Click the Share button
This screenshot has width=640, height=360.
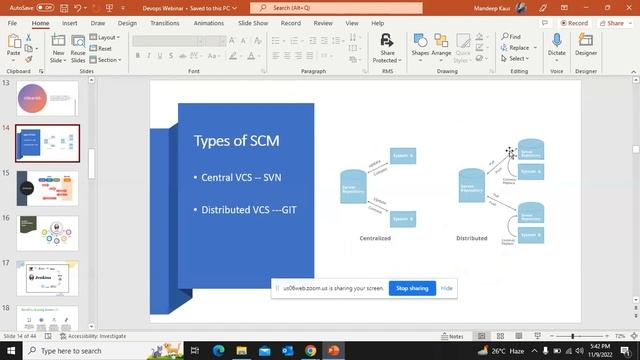(x=611, y=23)
